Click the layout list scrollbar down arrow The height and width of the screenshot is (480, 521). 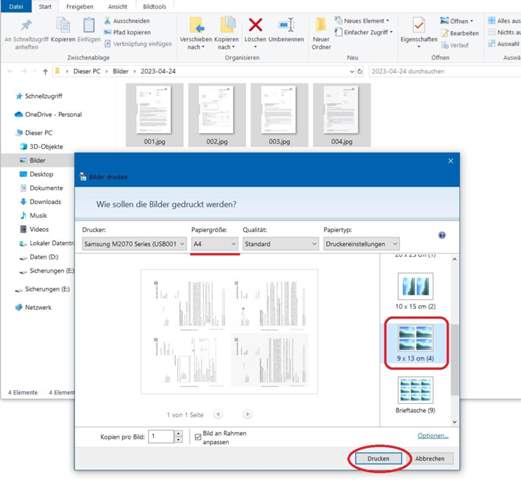tap(454, 422)
